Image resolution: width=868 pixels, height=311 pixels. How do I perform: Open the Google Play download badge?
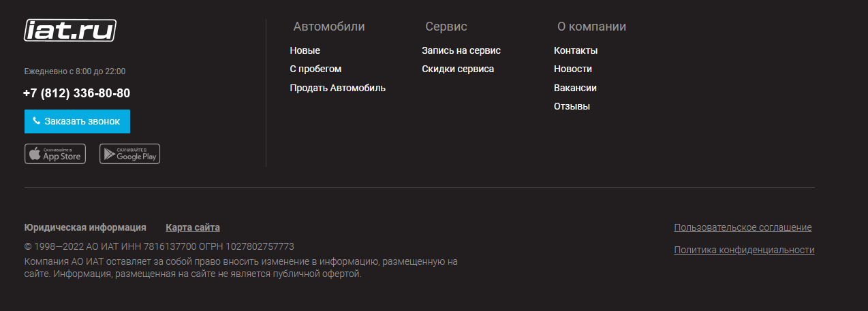pos(129,154)
